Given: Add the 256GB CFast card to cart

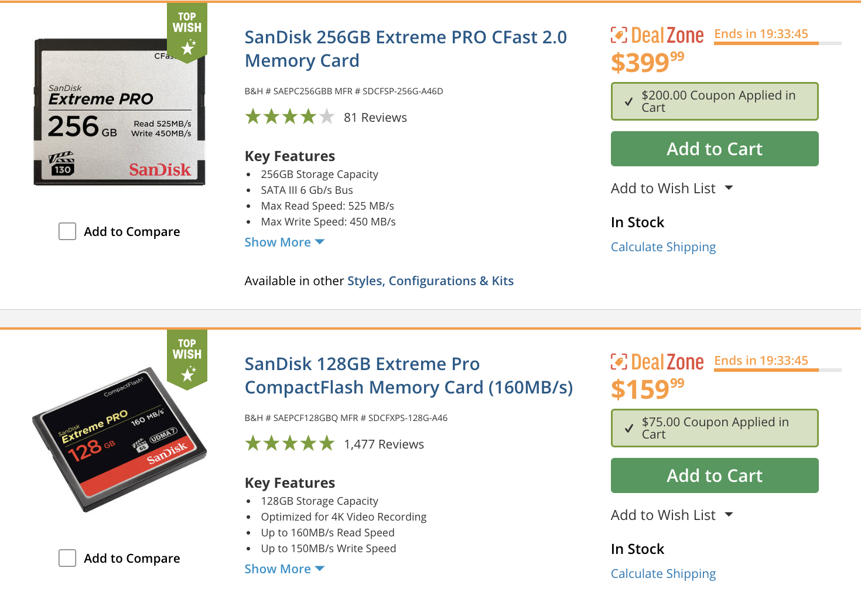Looking at the screenshot, I should (714, 149).
